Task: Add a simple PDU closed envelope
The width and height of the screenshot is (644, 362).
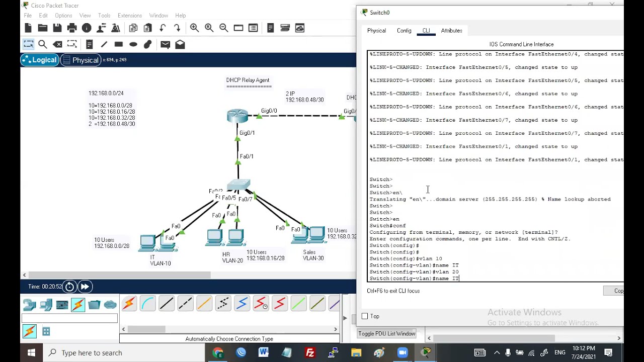Action: tap(165, 45)
